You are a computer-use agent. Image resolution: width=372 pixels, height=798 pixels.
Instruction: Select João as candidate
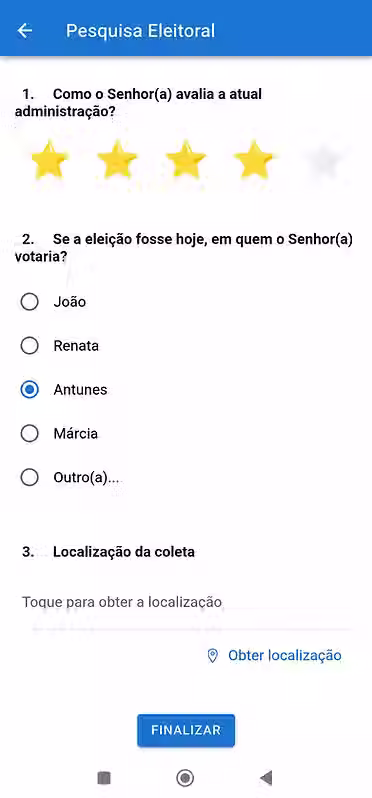click(30, 302)
